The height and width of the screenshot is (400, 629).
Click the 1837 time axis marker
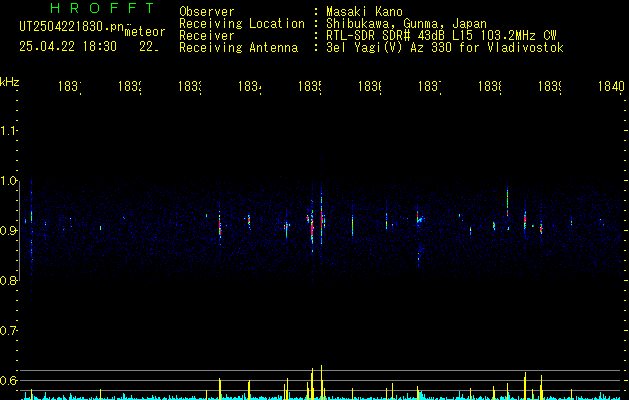click(x=430, y=86)
